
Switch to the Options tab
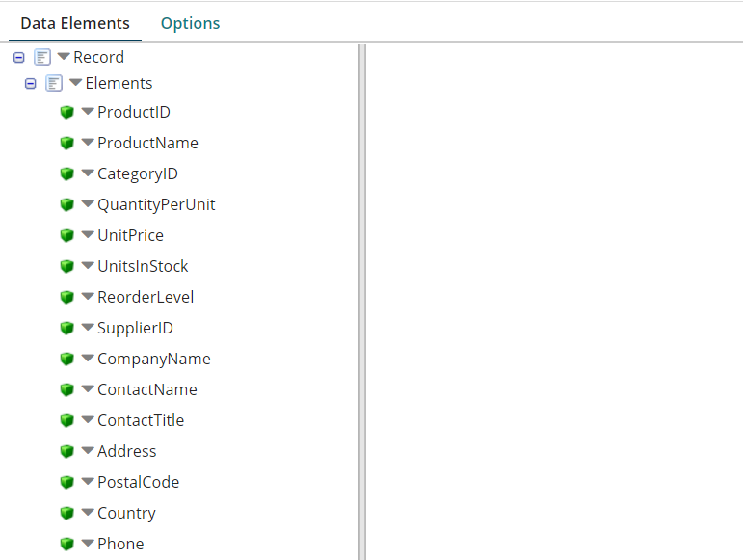(x=190, y=23)
